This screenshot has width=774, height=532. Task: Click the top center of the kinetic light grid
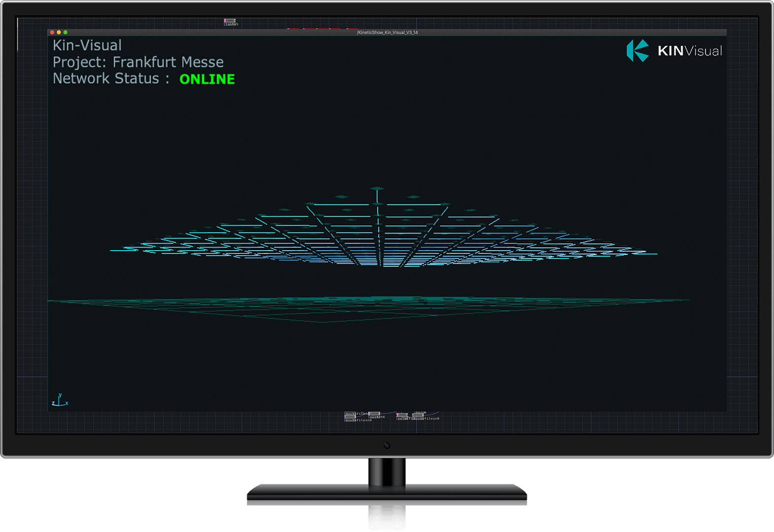pyautogui.click(x=377, y=189)
